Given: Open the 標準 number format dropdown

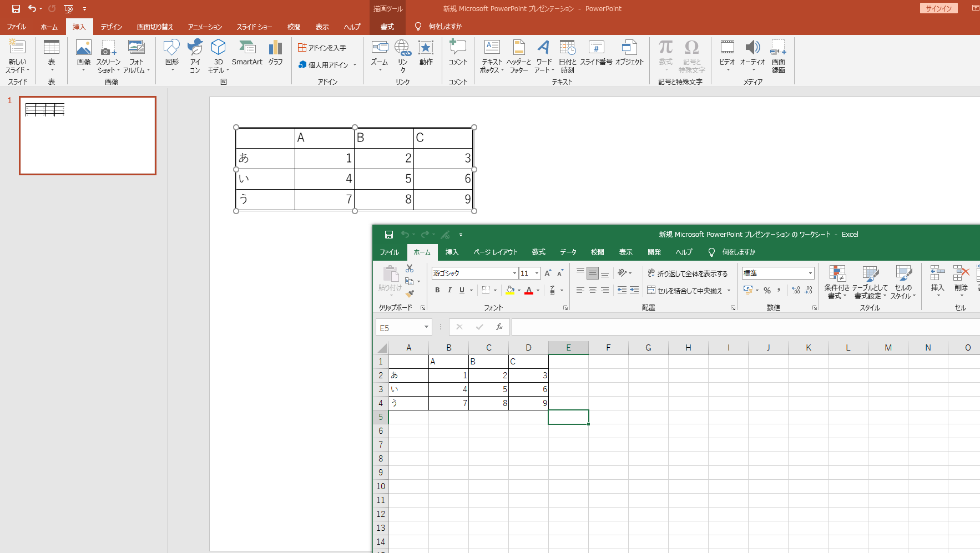Looking at the screenshot, I should pyautogui.click(x=810, y=273).
